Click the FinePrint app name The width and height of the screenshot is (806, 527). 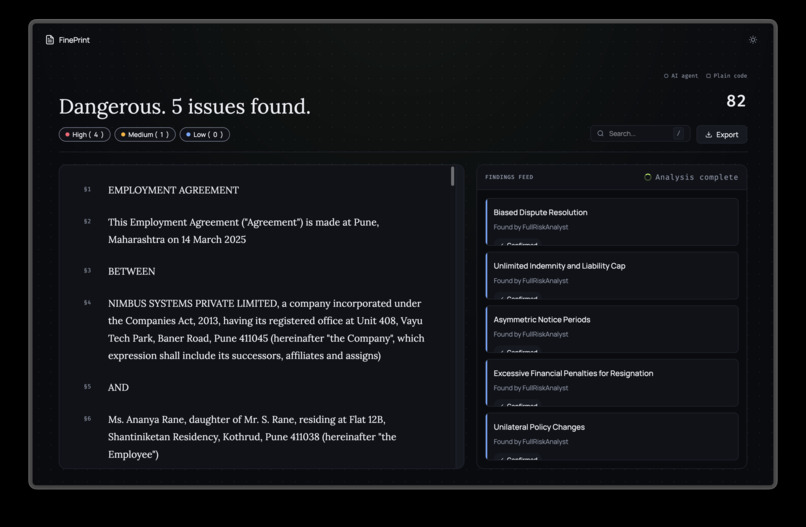click(x=74, y=40)
